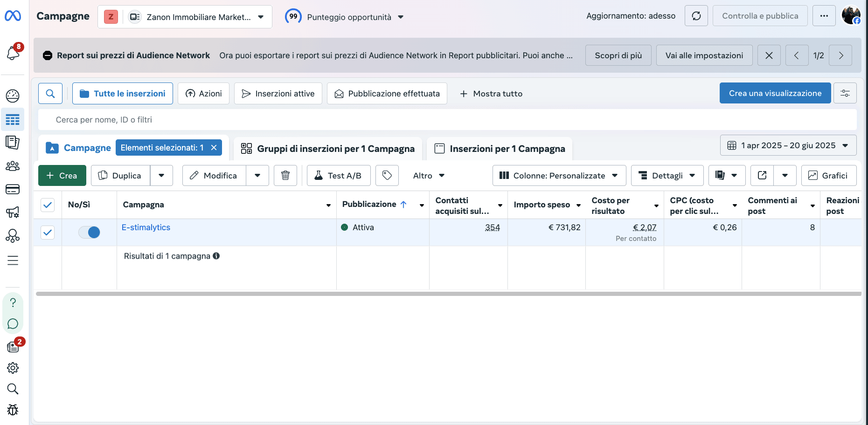Uncheck the E-stimalytics row checkbox
This screenshot has width=868, height=425.
point(48,232)
